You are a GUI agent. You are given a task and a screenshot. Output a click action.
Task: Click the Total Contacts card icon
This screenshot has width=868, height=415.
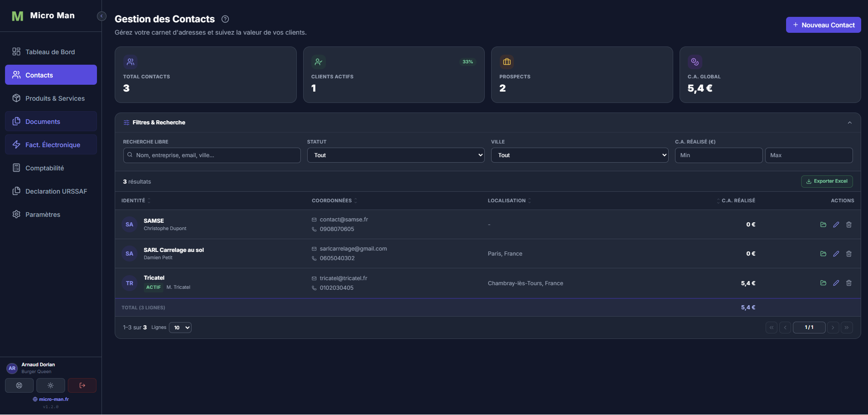[x=130, y=62]
